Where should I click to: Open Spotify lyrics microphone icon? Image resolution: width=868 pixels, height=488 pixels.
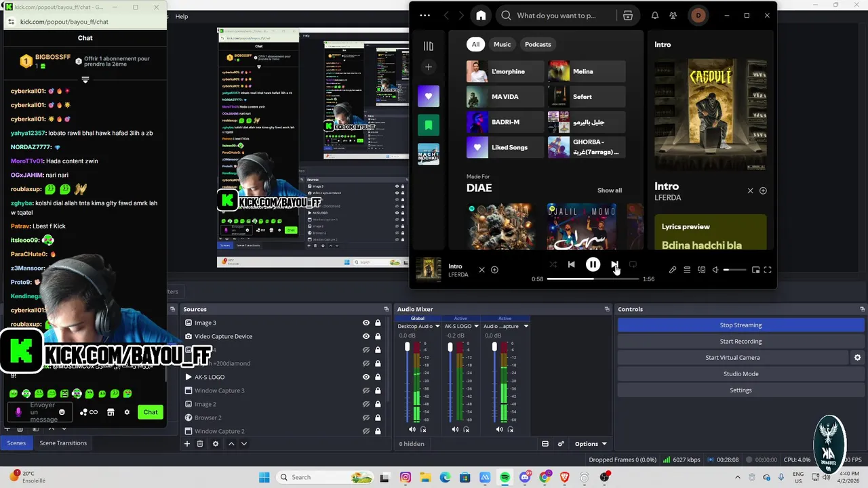pyautogui.click(x=673, y=270)
